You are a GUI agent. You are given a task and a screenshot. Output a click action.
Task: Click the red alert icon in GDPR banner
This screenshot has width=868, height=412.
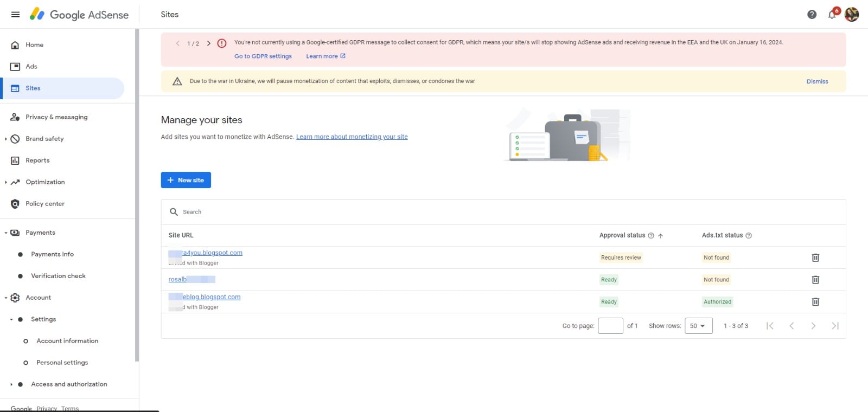pos(222,43)
